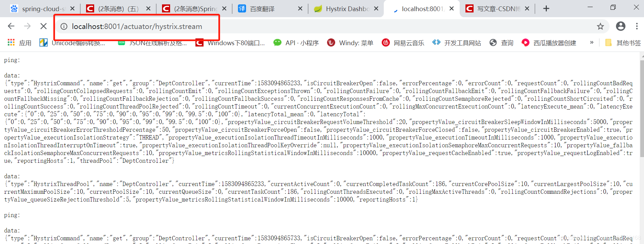
Task: Open the 开发工具网站 bookmark
Action: (x=457, y=43)
